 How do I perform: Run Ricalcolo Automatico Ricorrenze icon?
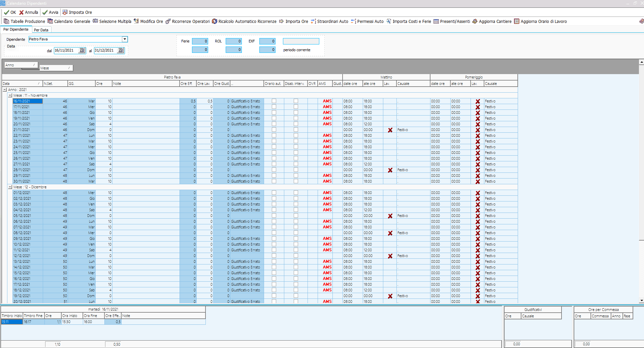(x=215, y=21)
